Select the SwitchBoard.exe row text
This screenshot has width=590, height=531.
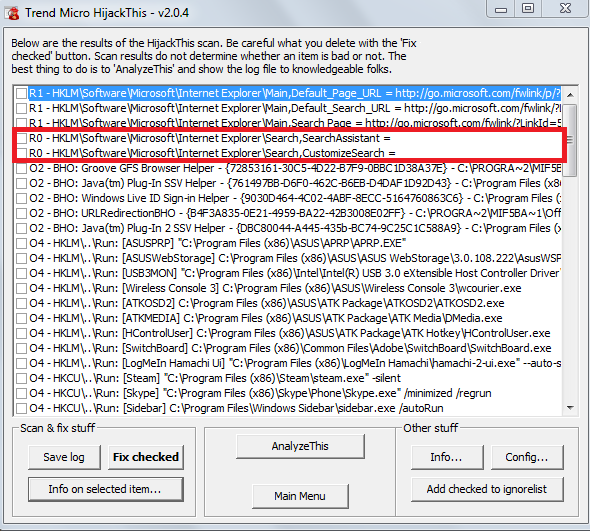click(290, 348)
